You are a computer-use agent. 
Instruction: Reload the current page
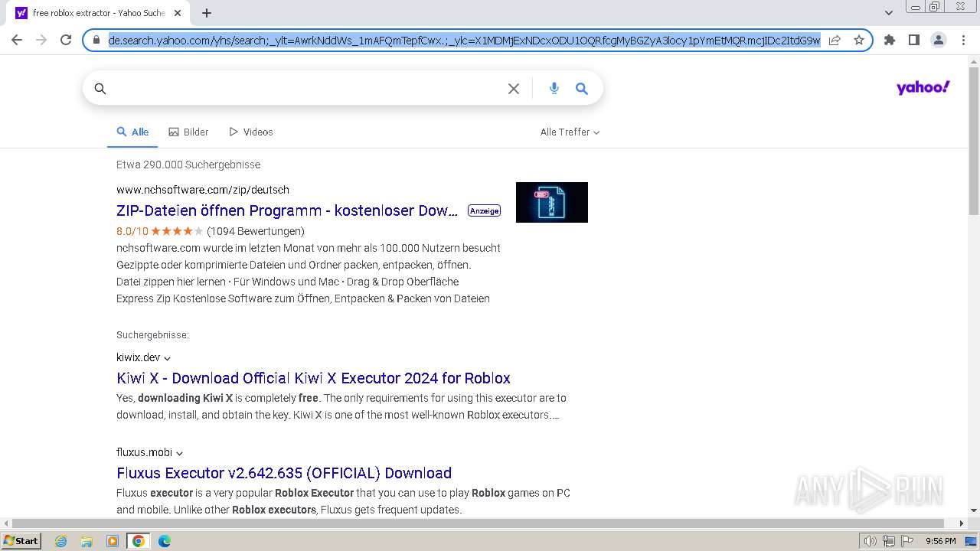(66, 40)
